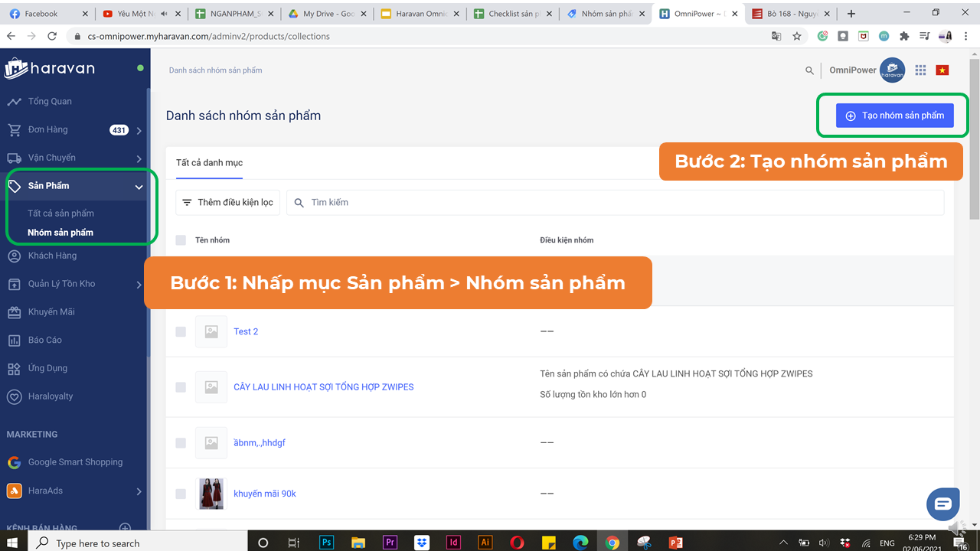This screenshot has width=980, height=551.
Task: Expand the Quản Lý Tồn Kho arrow
Action: (139, 285)
